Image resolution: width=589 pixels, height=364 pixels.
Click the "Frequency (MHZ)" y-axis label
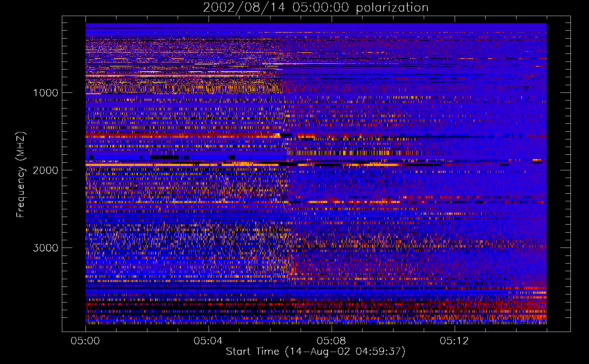coord(21,175)
